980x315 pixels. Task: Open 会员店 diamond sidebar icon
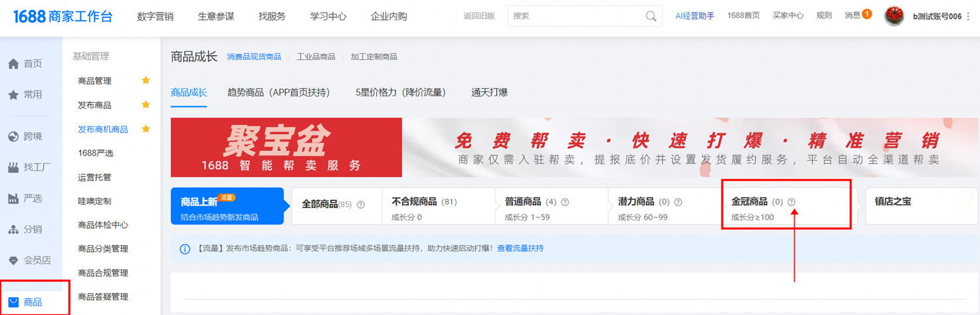[13, 261]
